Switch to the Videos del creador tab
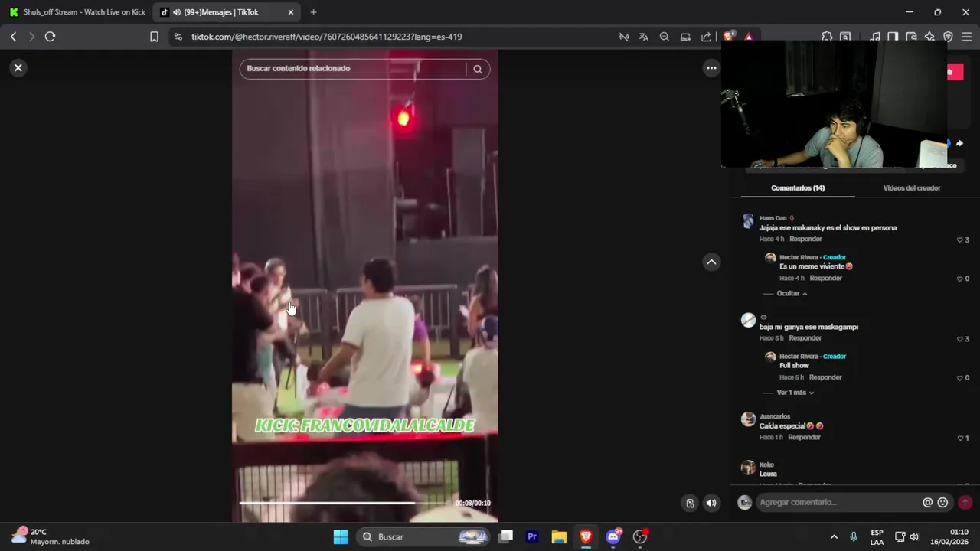Image resolution: width=980 pixels, height=551 pixels. (911, 188)
